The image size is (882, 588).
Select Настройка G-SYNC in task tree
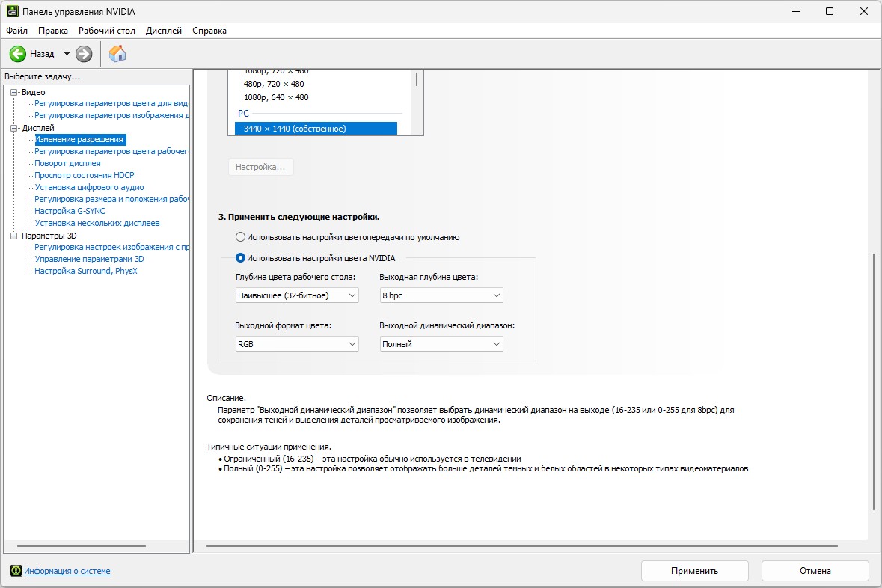click(x=70, y=211)
